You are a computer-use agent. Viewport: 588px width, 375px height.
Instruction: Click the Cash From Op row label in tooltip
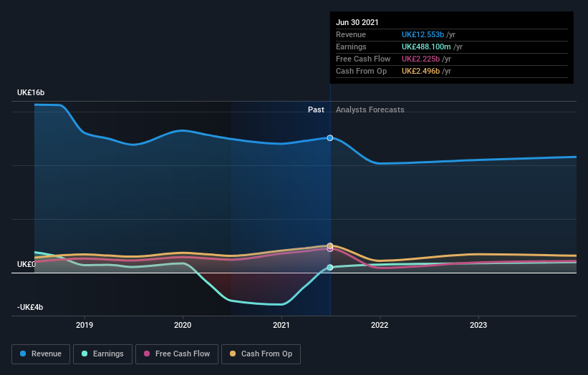point(361,71)
